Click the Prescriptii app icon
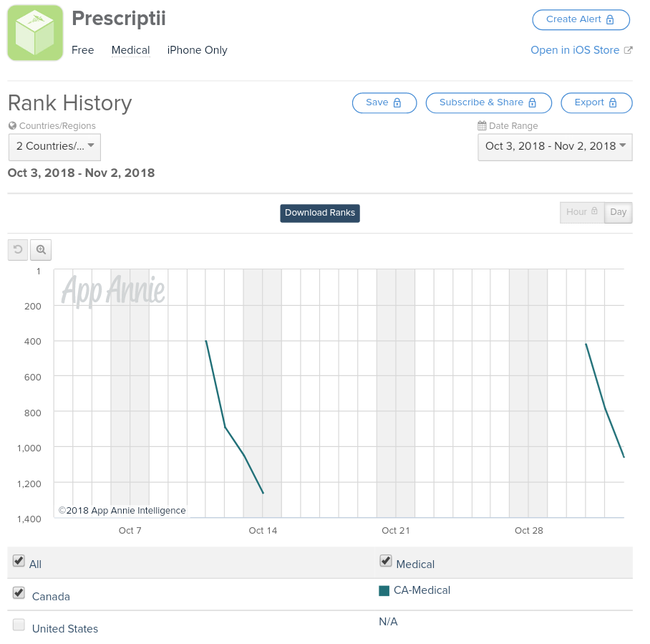This screenshot has height=644, width=650. click(35, 33)
